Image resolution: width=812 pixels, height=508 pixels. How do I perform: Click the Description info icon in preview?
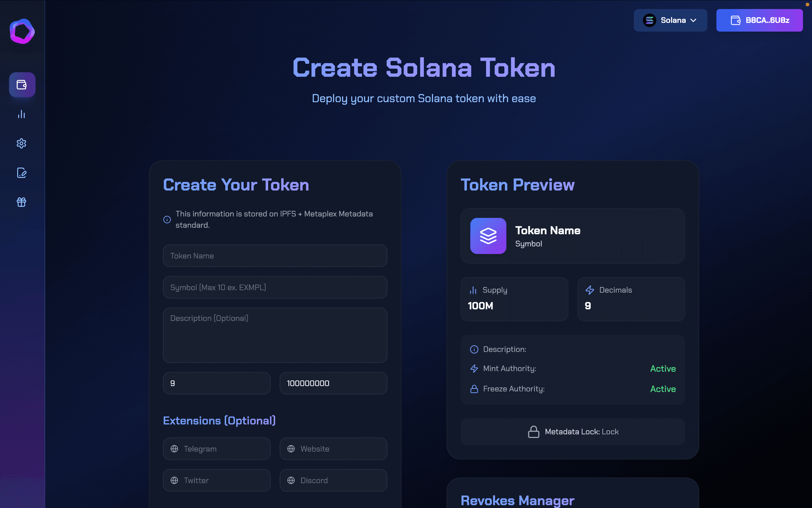[x=474, y=349]
